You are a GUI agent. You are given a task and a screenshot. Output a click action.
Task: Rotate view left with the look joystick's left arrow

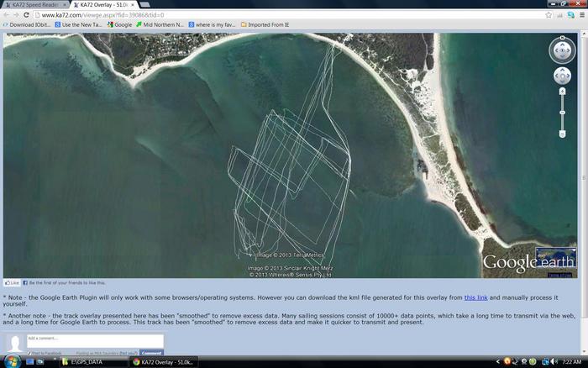(556, 50)
